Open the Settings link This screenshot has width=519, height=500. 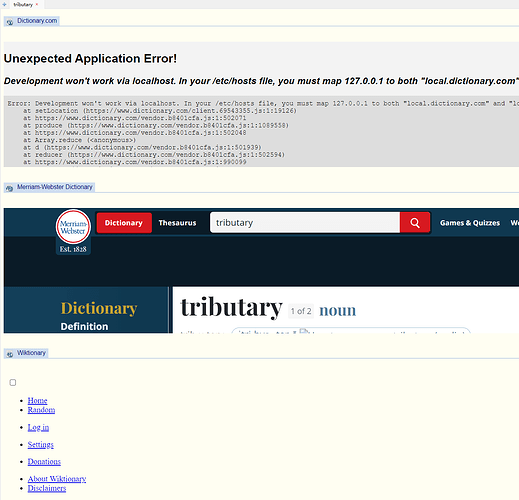click(x=41, y=444)
